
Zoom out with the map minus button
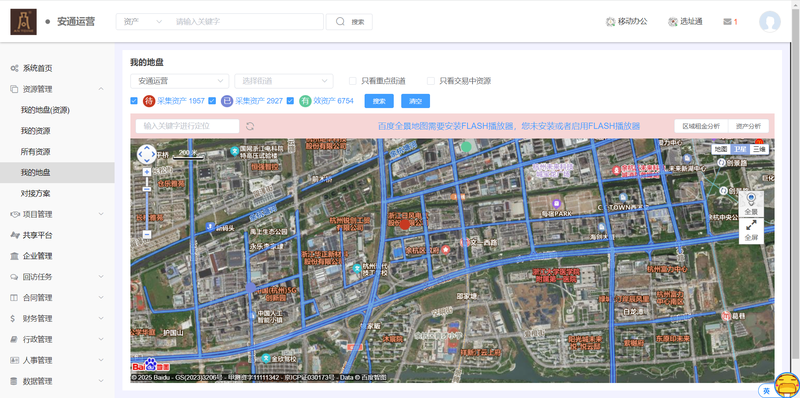(x=147, y=235)
